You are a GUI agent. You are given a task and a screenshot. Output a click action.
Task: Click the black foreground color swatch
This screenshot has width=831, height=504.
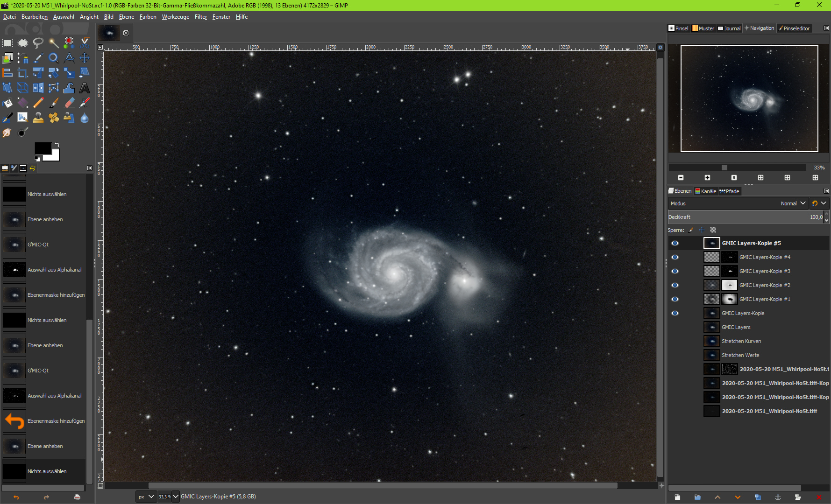click(43, 148)
